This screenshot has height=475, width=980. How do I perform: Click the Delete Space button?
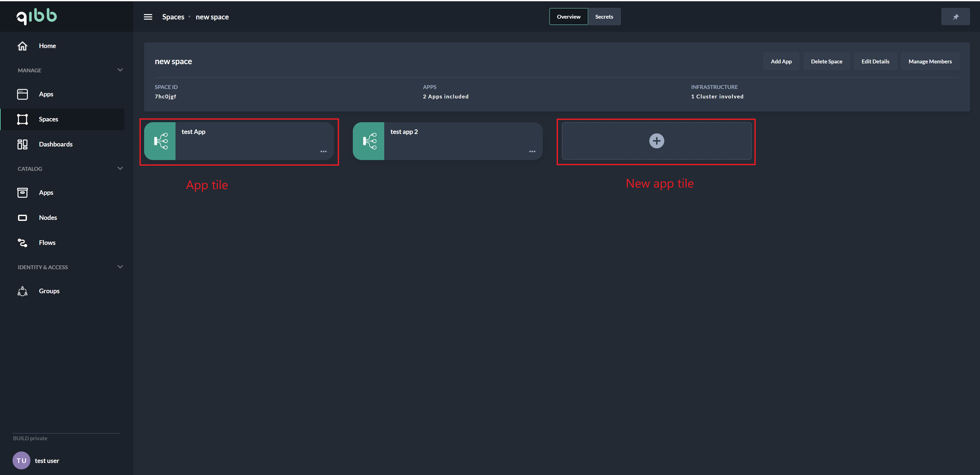(826, 61)
